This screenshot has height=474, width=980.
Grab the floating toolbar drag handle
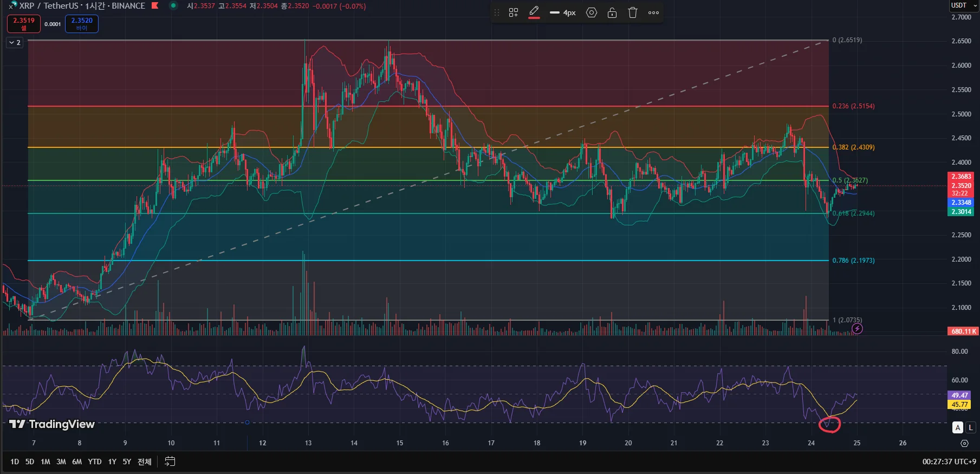497,12
